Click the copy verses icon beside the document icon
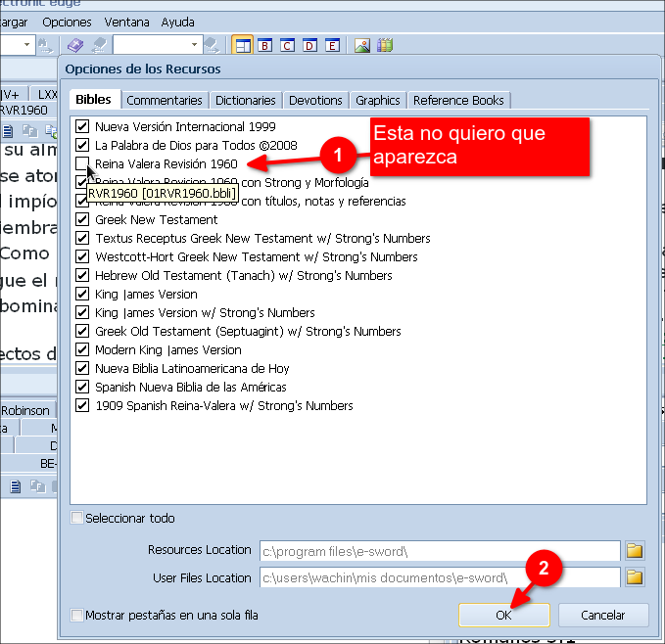Image resolution: width=665 pixels, height=644 pixels. 29,131
